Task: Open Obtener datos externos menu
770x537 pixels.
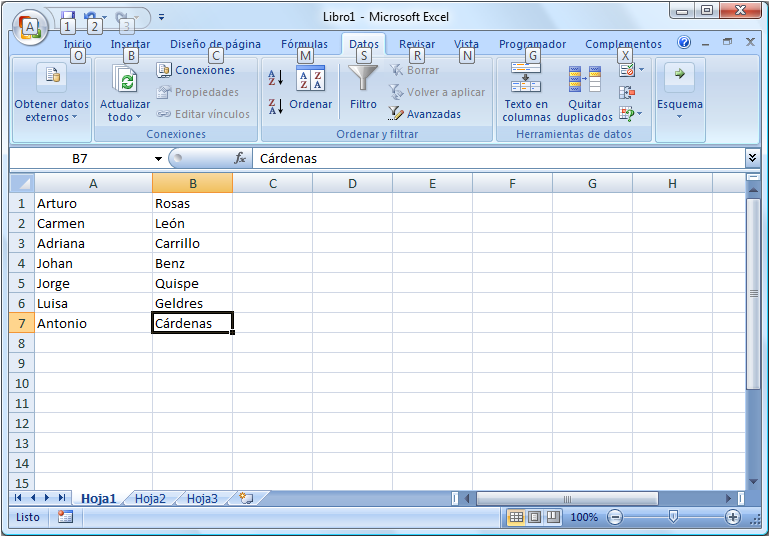Action: click(52, 93)
